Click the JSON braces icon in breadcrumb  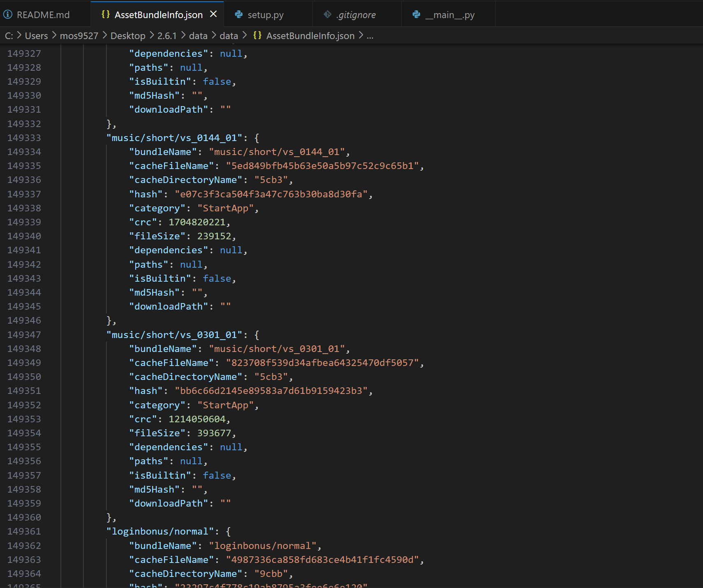click(x=257, y=35)
